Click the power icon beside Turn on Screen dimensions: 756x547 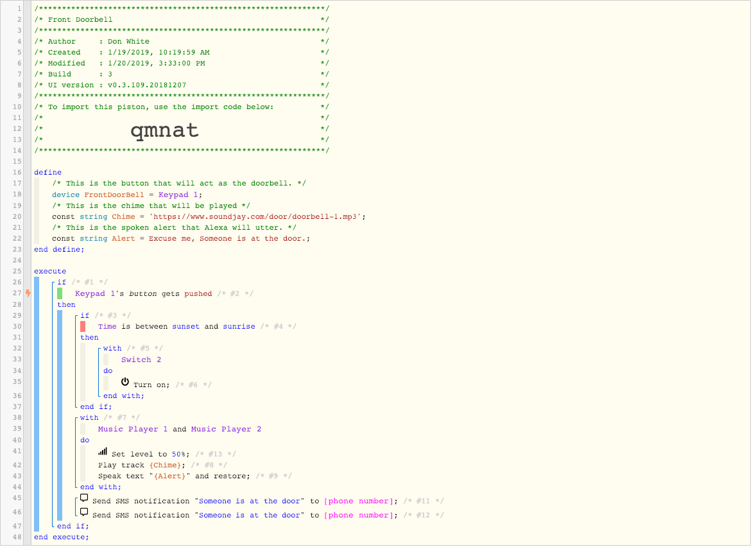click(125, 383)
